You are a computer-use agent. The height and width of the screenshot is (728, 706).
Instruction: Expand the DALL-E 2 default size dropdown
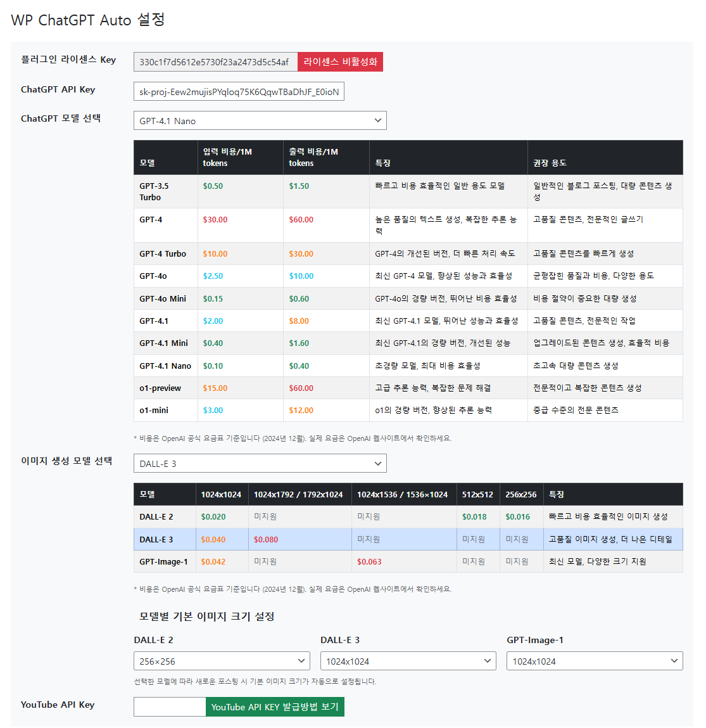click(222, 661)
